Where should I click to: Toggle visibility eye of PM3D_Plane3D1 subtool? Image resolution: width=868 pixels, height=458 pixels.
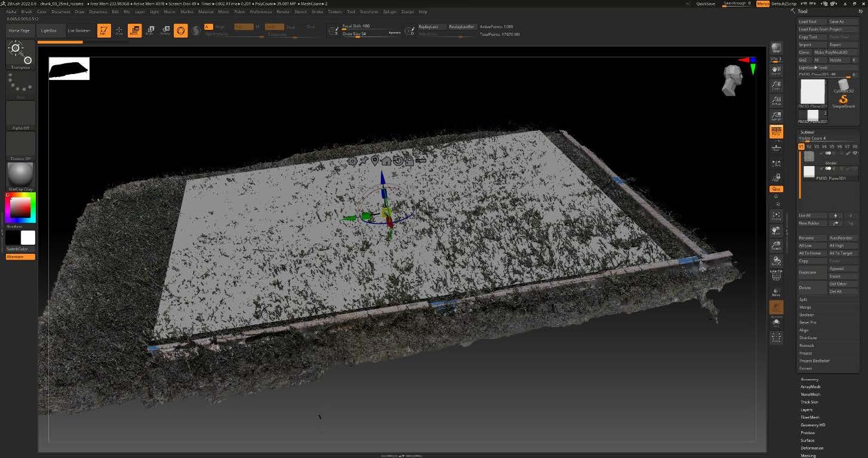pyautogui.click(x=827, y=169)
